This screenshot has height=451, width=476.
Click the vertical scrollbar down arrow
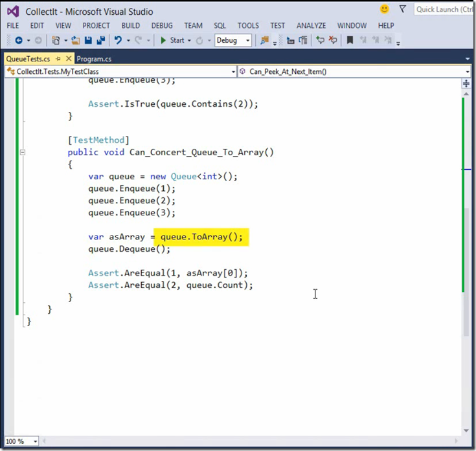(x=466, y=430)
